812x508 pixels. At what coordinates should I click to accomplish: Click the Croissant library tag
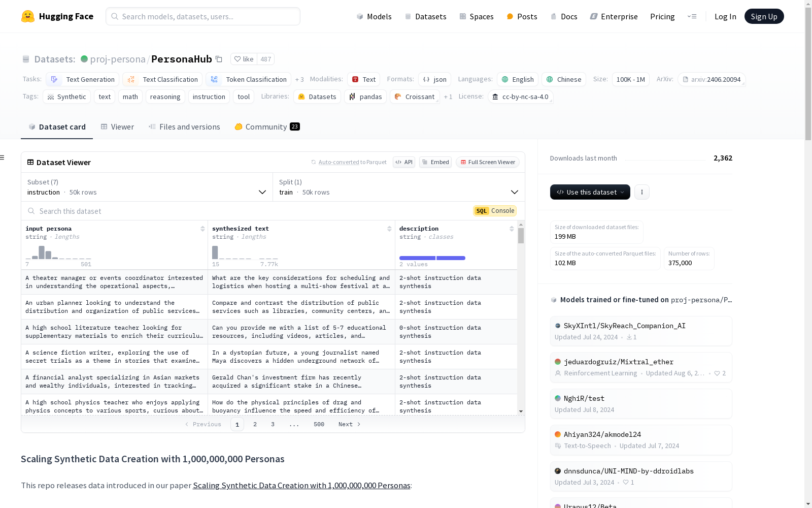tap(415, 97)
